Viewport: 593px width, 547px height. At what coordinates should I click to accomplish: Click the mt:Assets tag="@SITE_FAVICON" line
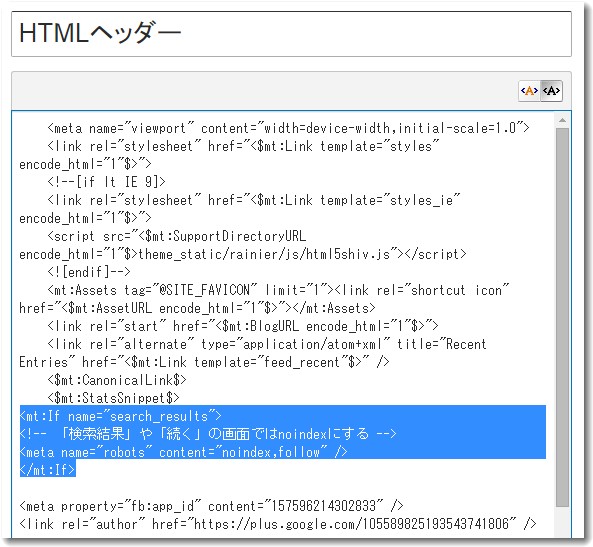[x=278, y=291]
